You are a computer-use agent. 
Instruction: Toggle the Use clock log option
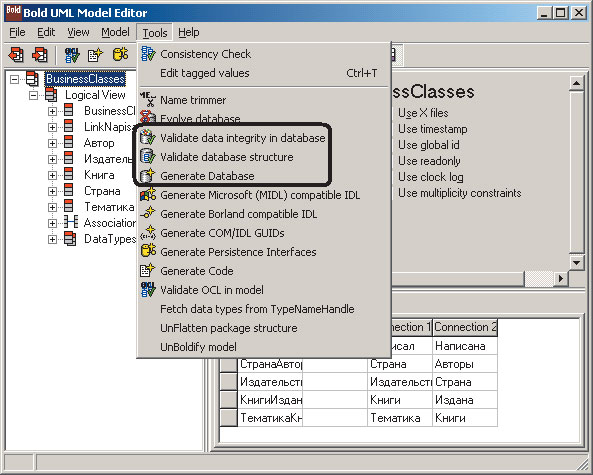coord(430,177)
